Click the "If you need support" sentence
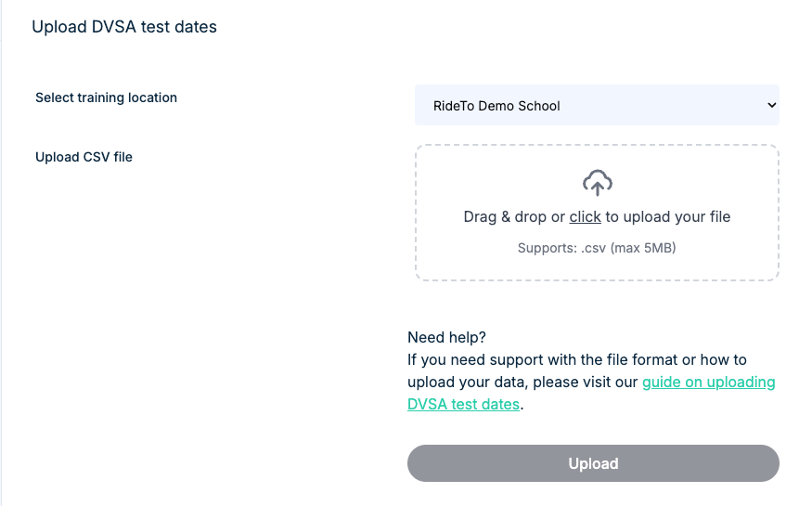Screen dimensions: 812x506 pos(473,359)
